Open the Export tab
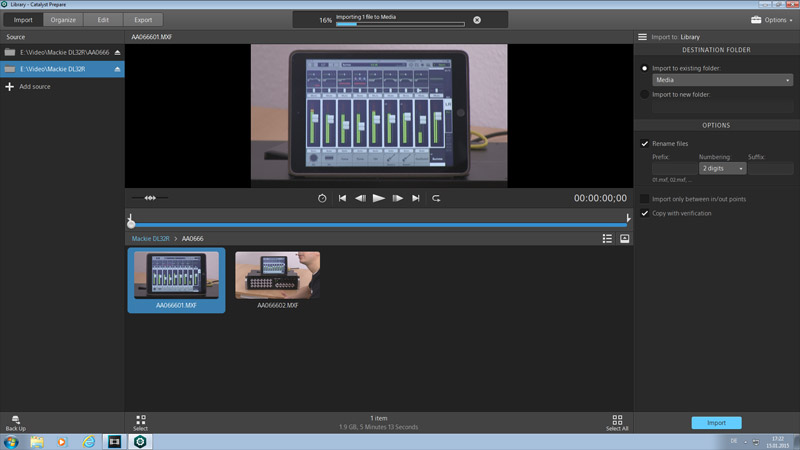This screenshot has height=450, width=800. click(144, 20)
